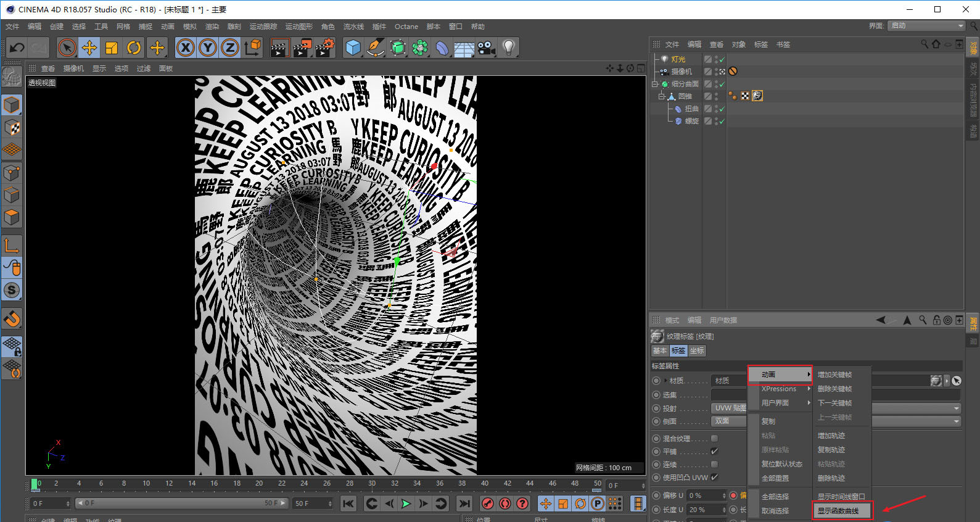Enable the 混合纹理 checkbox
The image size is (980, 522).
pos(714,439)
